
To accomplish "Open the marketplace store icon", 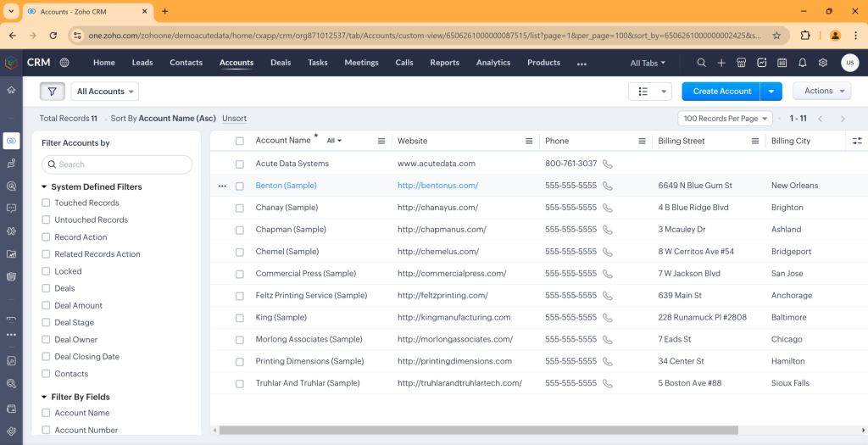I will pos(741,63).
